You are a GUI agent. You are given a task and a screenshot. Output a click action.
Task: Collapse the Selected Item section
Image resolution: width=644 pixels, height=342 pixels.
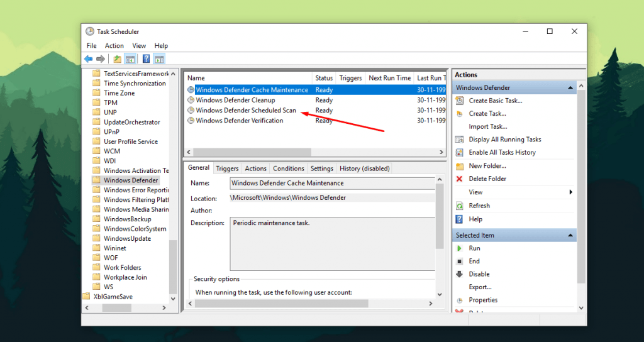(x=570, y=235)
